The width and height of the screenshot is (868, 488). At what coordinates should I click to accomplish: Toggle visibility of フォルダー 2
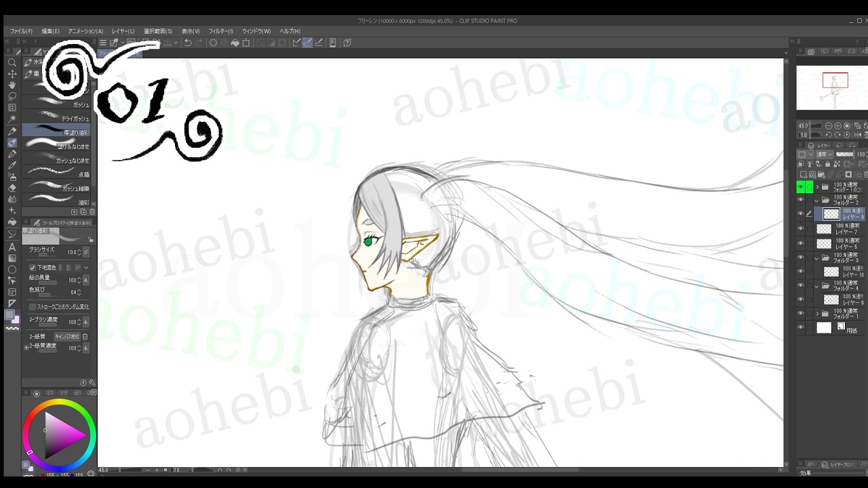click(801, 200)
